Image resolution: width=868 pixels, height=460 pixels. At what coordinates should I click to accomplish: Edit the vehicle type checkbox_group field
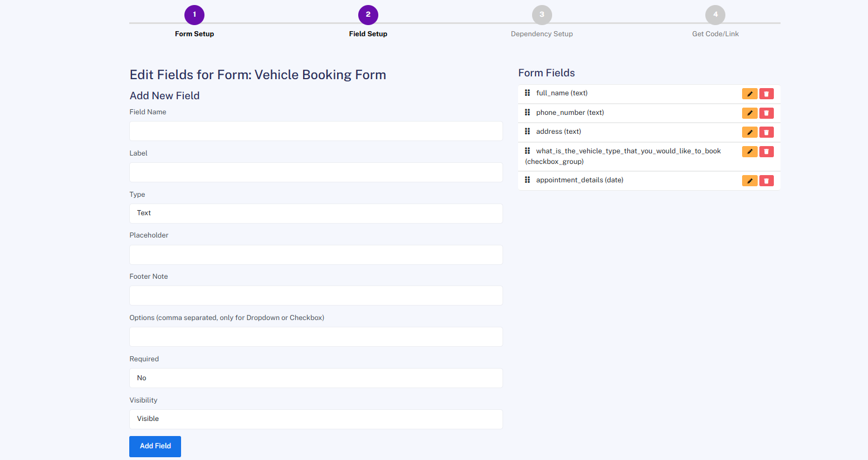[749, 152]
